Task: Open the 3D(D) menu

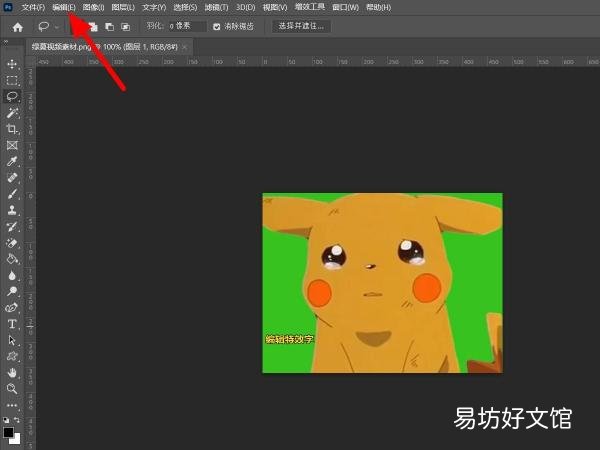Action: 245,7
